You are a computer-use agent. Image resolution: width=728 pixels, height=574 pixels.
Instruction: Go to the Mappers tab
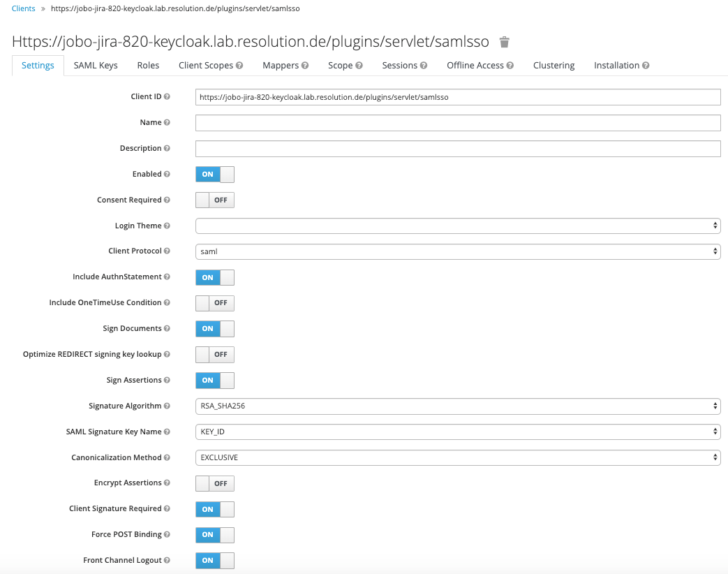[281, 66]
